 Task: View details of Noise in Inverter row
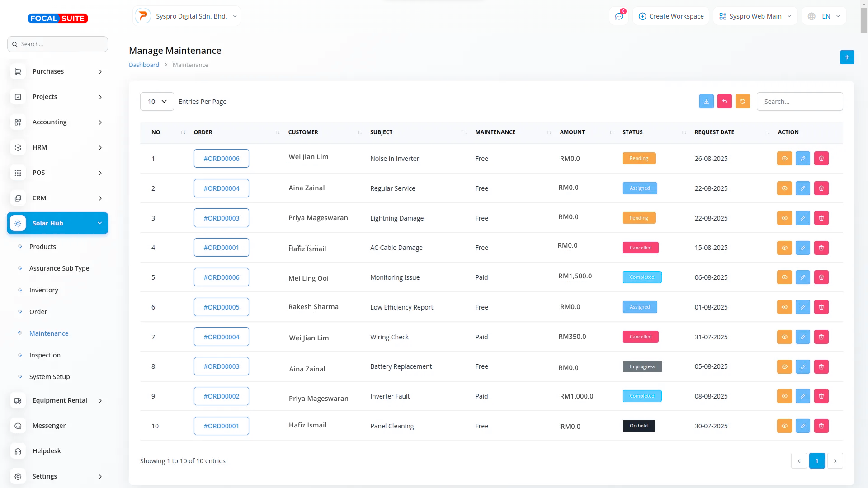coord(784,159)
